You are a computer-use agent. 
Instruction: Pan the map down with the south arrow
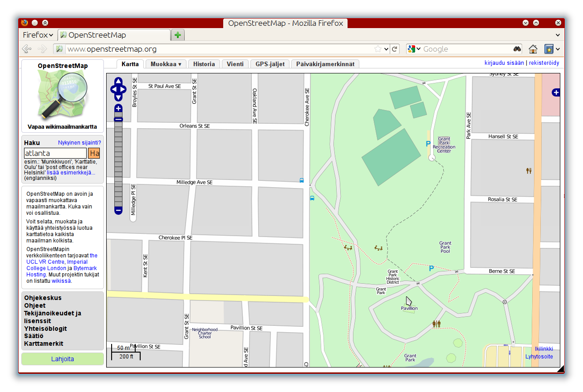coord(118,97)
